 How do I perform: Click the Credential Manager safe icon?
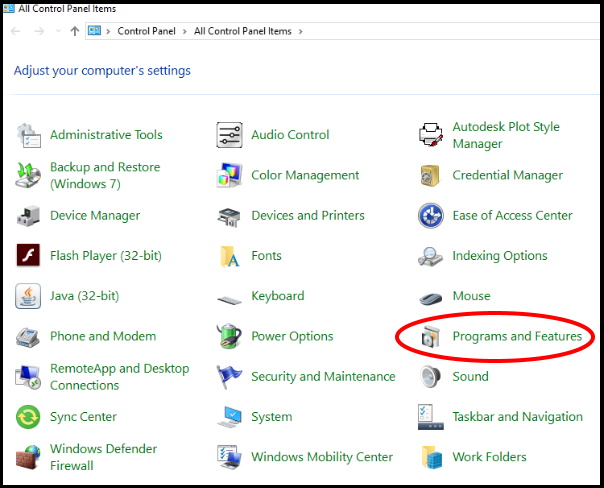(430, 175)
